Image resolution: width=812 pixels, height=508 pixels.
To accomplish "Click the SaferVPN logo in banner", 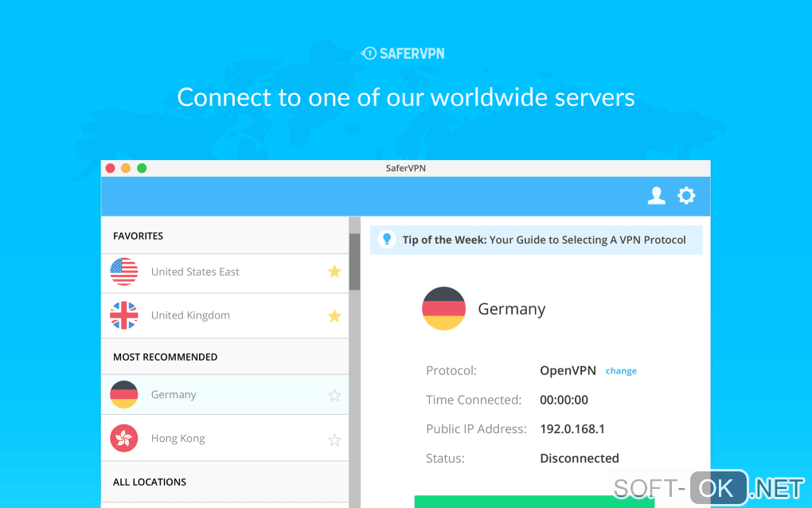I will pos(403,53).
